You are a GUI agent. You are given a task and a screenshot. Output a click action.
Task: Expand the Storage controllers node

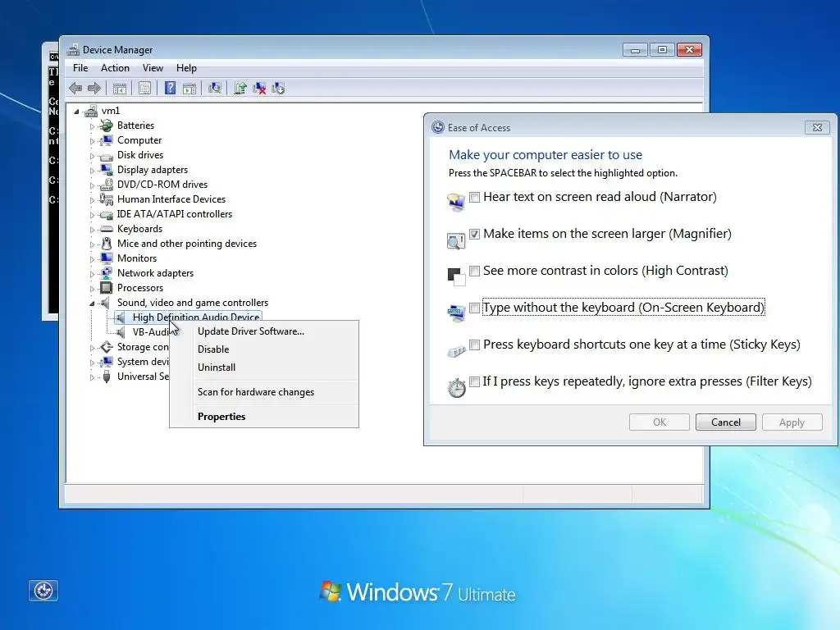click(x=92, y=348)
